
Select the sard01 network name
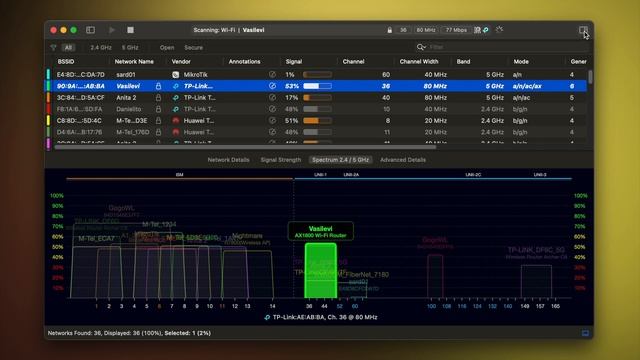tap(126, 75)
